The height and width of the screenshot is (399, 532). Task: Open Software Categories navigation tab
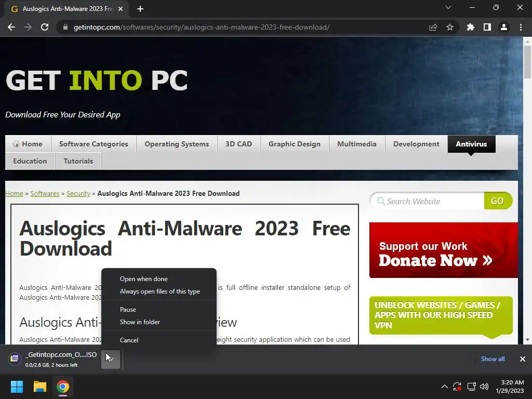pos(94,144)
